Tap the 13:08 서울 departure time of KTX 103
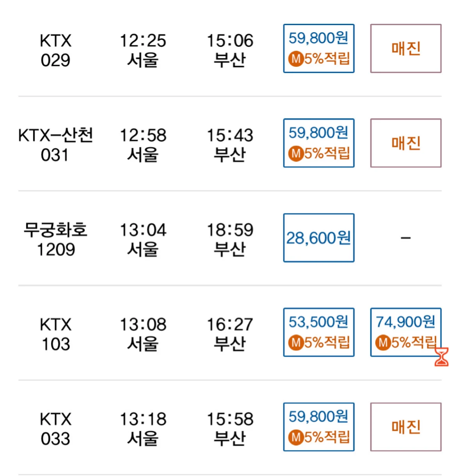 143,334
